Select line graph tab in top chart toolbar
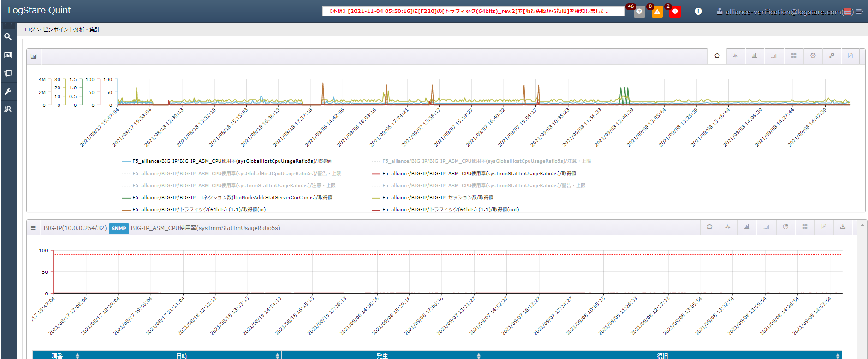This screenshot has width=868, height=359. pyautogui.click(x=736, y=56)
